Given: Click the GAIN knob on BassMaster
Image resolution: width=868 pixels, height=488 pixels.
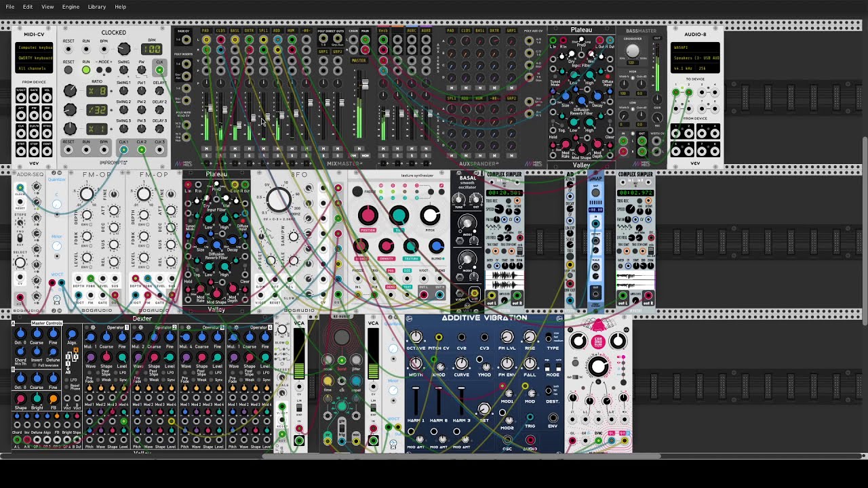Looking at the screenshot, I should [656, 99].
